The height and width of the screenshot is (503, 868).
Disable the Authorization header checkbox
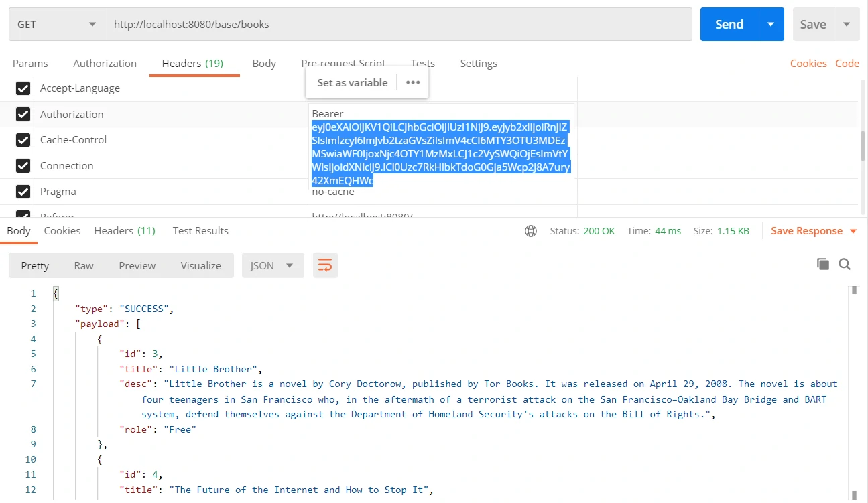point(23,115)
